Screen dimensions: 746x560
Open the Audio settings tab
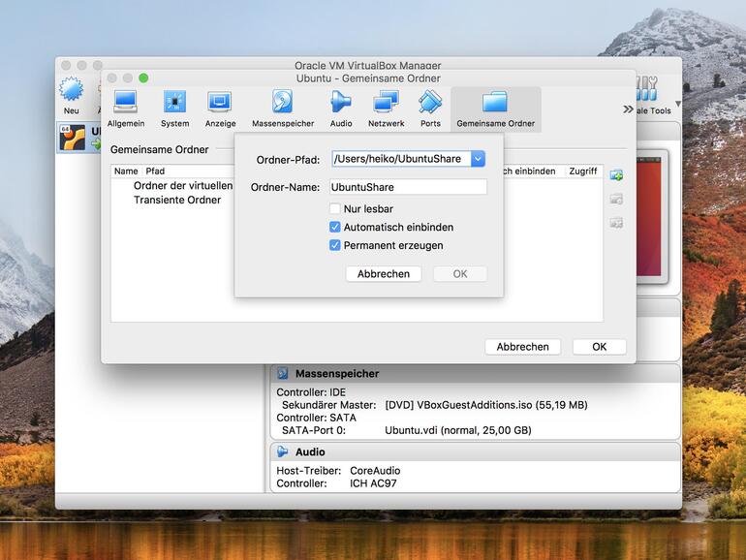tap(341, 109)
